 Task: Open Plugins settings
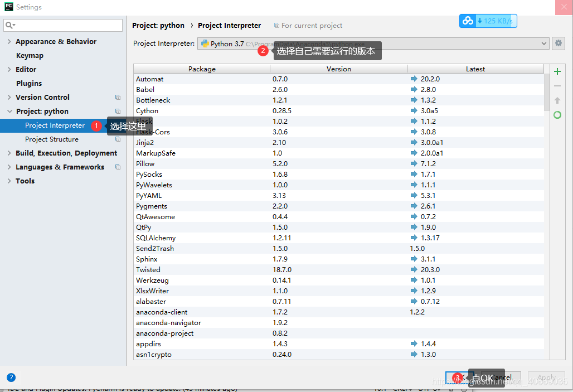[29, 84]
